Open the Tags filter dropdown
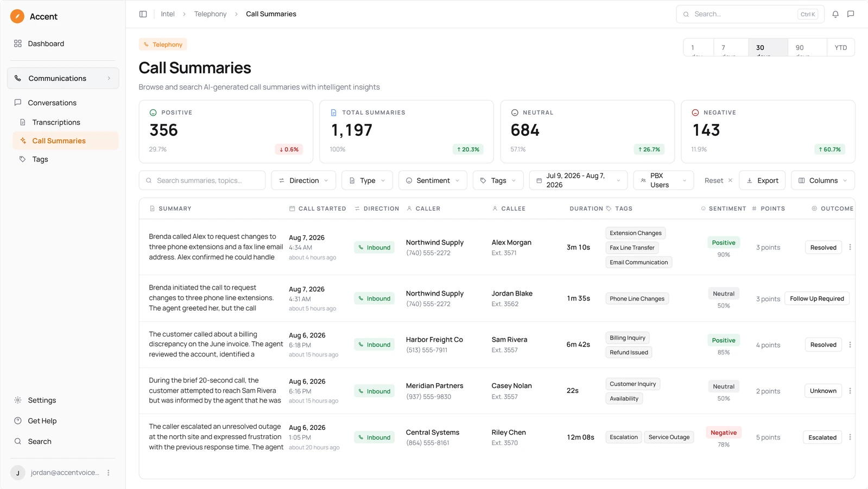The height and width of the screenshot is (489, 868). (x=498, y=180)
